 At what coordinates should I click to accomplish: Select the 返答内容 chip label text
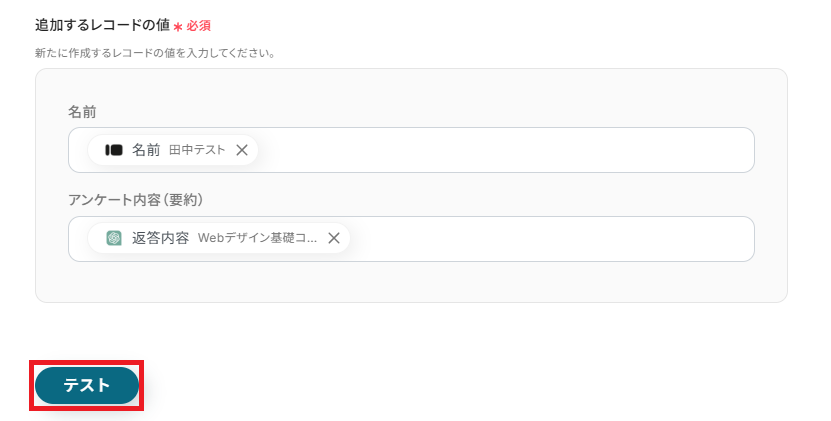(x=160, y=238)
